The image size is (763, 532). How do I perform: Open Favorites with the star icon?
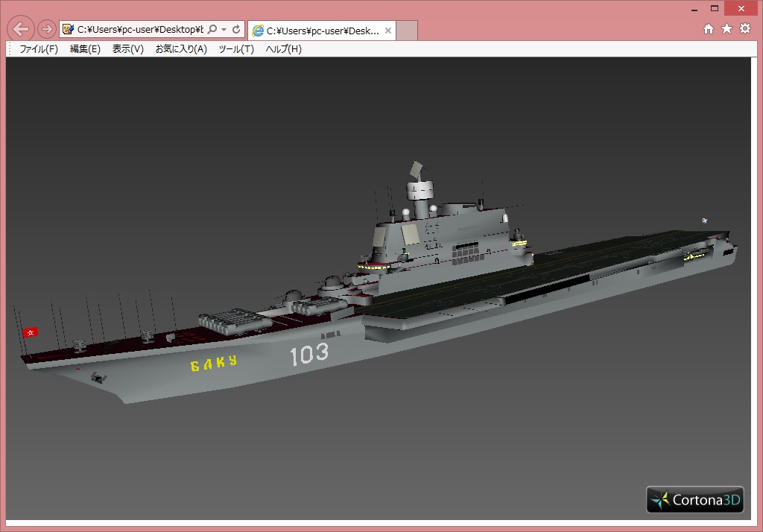(x=726, y=29)
